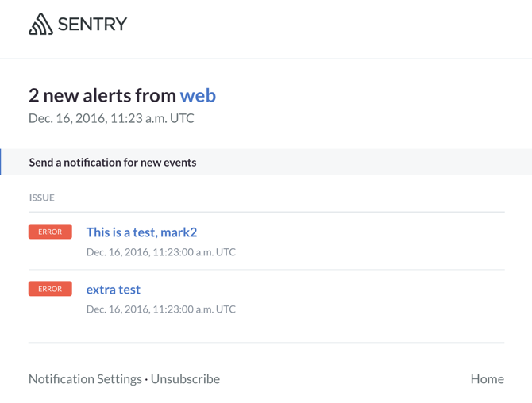Image resolution: width=532 pixels, height=403 pixels.
Task: Click the alert date below the heading
Action: 111,118
